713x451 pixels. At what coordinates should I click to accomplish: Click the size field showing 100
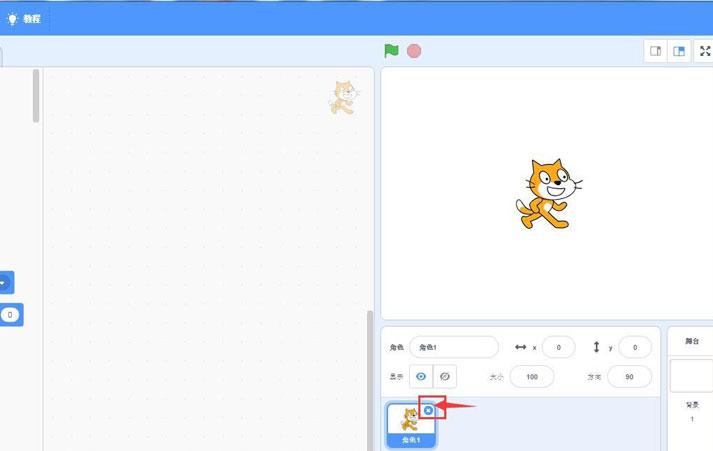tap(531, 376)
